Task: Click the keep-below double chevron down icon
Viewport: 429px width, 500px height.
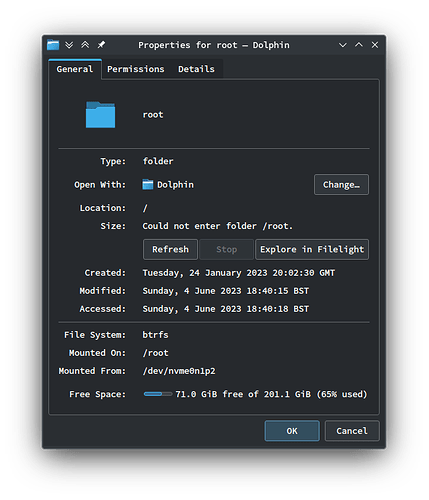Action: click(x=69, y=45)
